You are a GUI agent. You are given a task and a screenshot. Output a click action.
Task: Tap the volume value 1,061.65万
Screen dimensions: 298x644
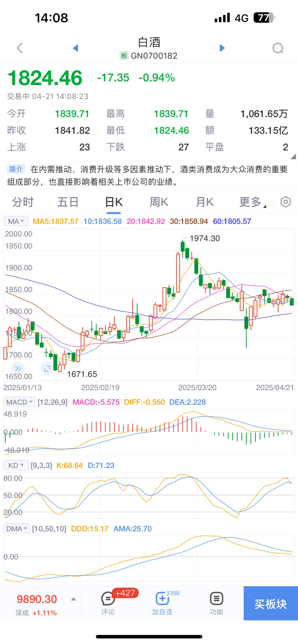(264, 114)
